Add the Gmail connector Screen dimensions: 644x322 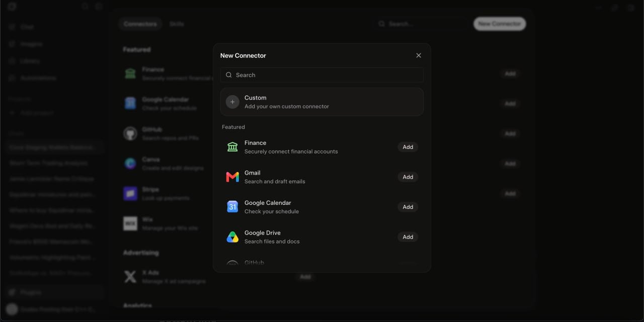coord(408,177)
